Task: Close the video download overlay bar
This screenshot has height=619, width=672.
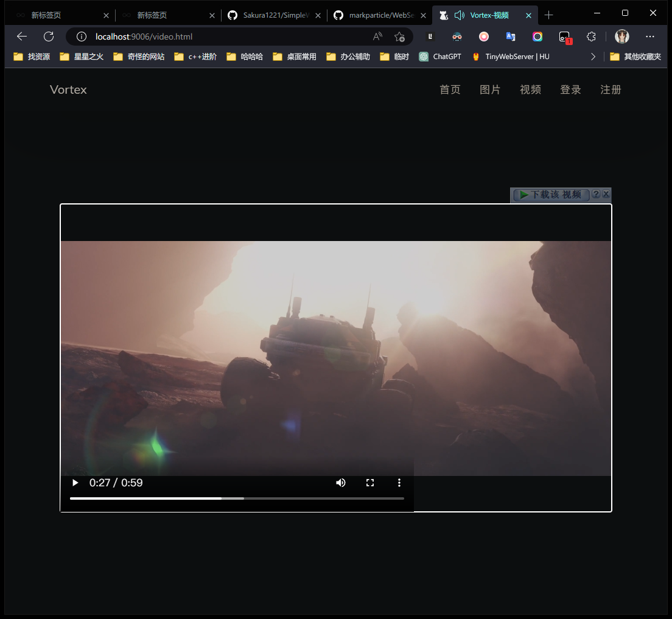Action: [606, 194]
